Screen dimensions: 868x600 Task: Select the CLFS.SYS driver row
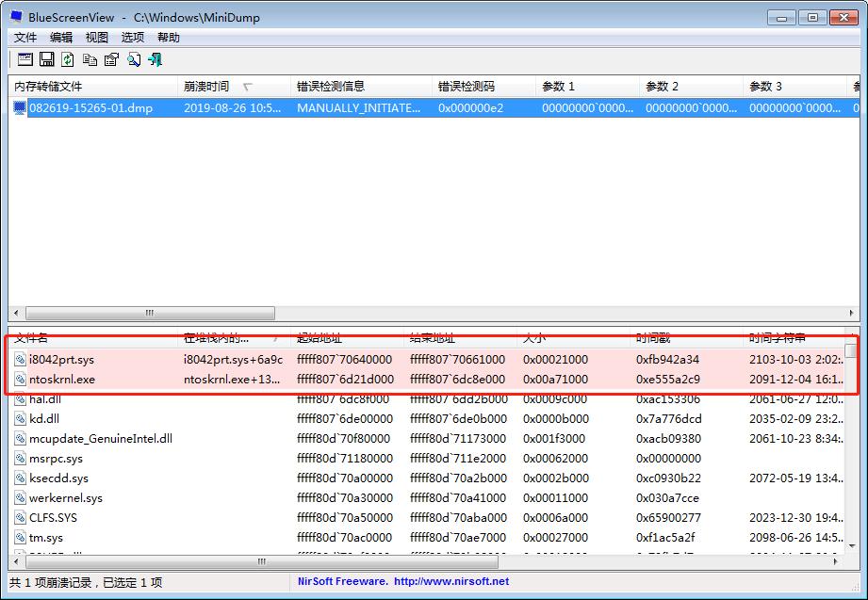[56, 518]
